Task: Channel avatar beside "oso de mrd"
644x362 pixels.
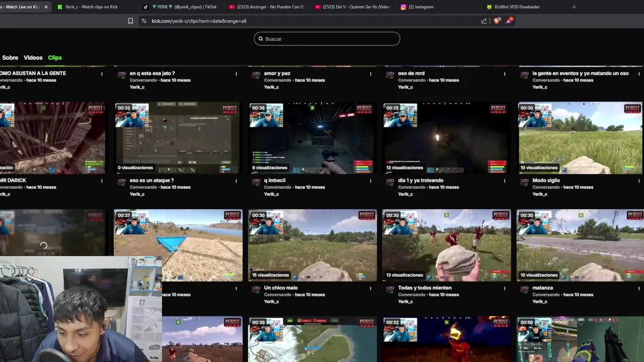Action: coord(390,75)
